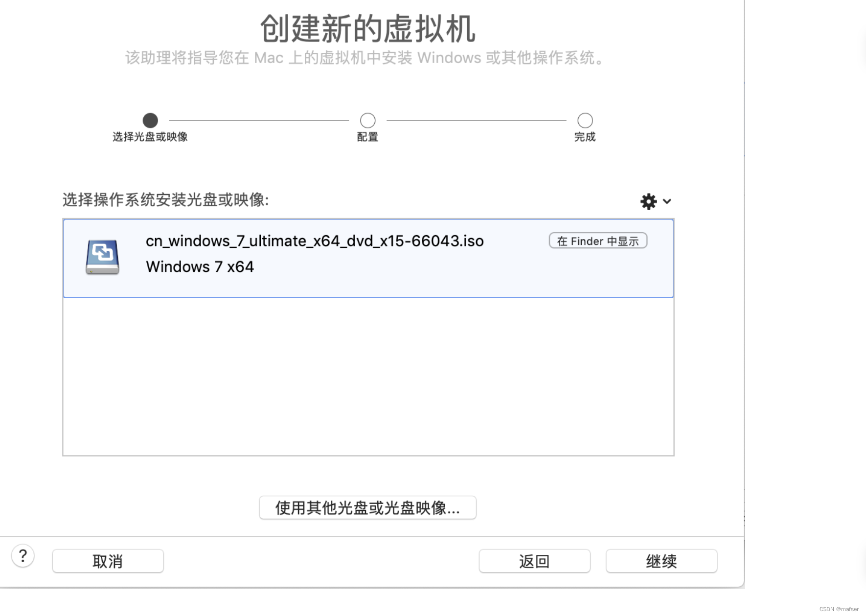The width and height of the screenshot is (866, 616).
Task: Select the 选择光盘或映像 step indicator
Action: pyautogui.click(x=150, y=120)
